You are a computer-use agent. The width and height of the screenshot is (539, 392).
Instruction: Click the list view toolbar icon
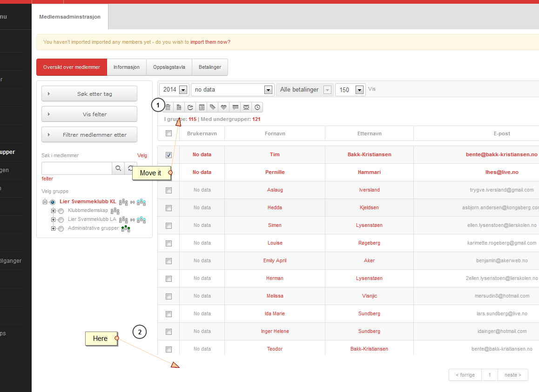(202, 107)
